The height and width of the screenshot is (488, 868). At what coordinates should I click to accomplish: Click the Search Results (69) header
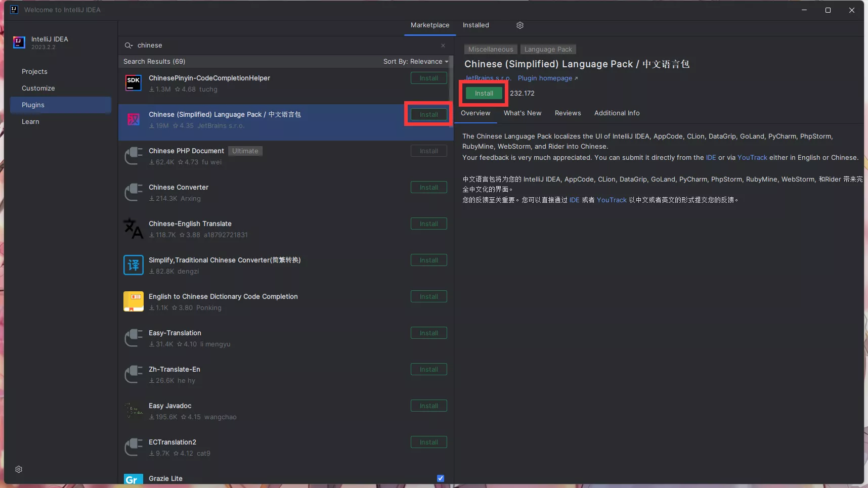[x=154, y=62]
